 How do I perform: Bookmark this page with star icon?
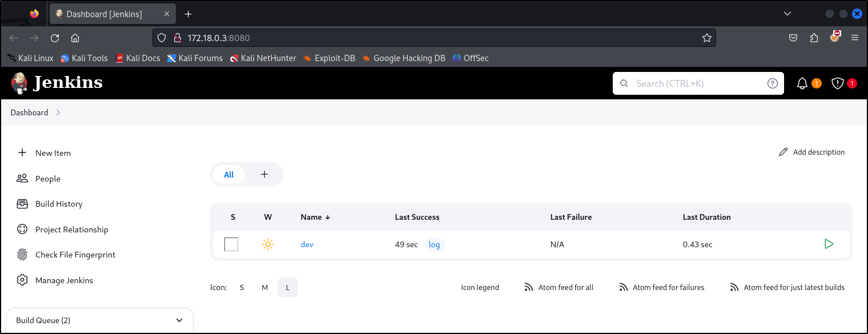pyautogui.click(x=706, y=38)
